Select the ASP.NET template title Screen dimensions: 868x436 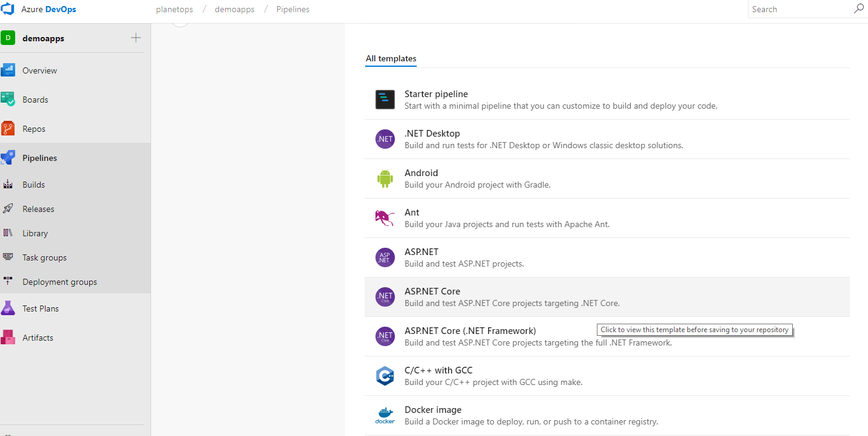[422, 252]
